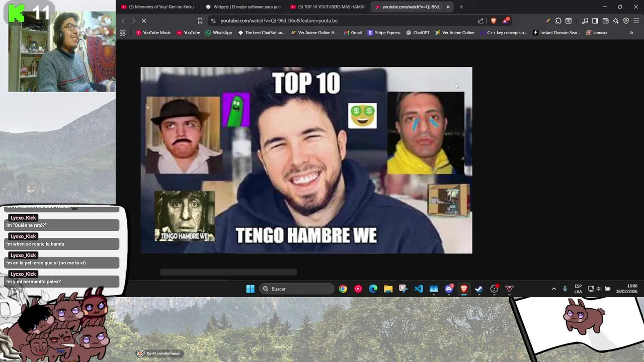Open the browser main menu
This screenshot has width=644, height=362.
(636, 21)
